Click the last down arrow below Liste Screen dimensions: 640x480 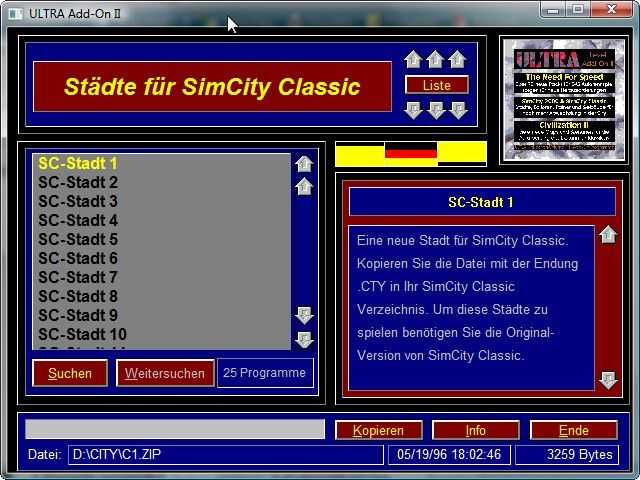(x=458, y=110)
